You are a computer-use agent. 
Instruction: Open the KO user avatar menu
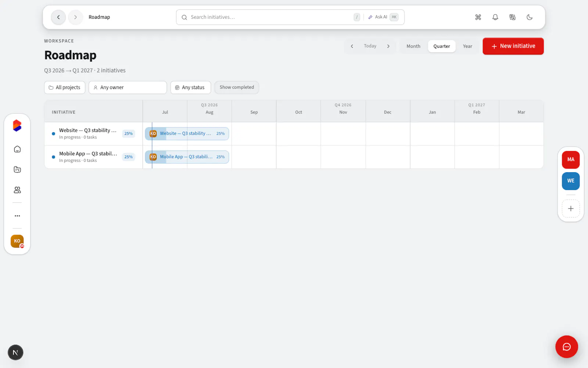17,241
